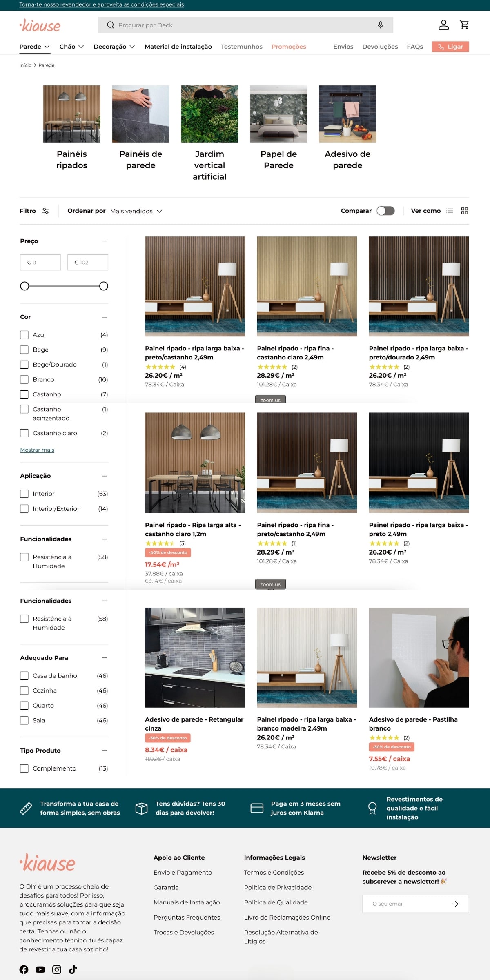
Task: Open the YouTube channel icon
Action: coord(40,969)
